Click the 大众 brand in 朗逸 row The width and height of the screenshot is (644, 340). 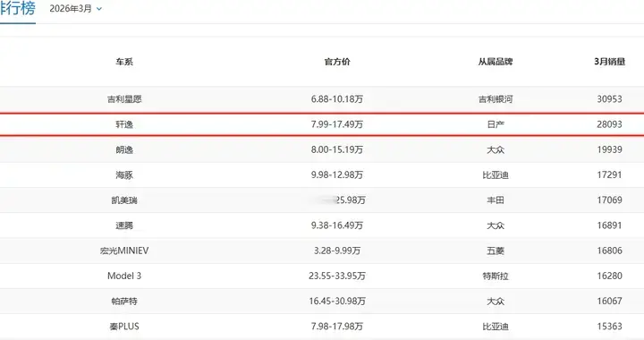point(496,150)
